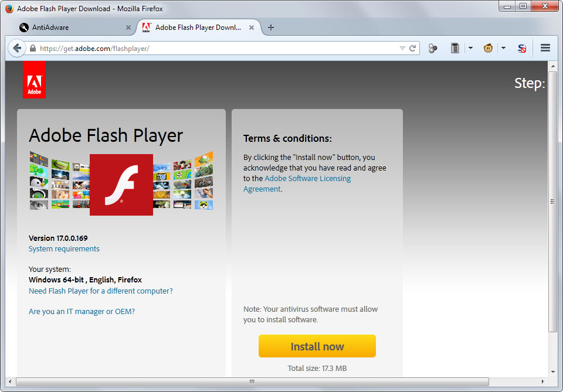563x392 pixels.
Task: Minimize the Firefox window
Action: tap(507, 6)
